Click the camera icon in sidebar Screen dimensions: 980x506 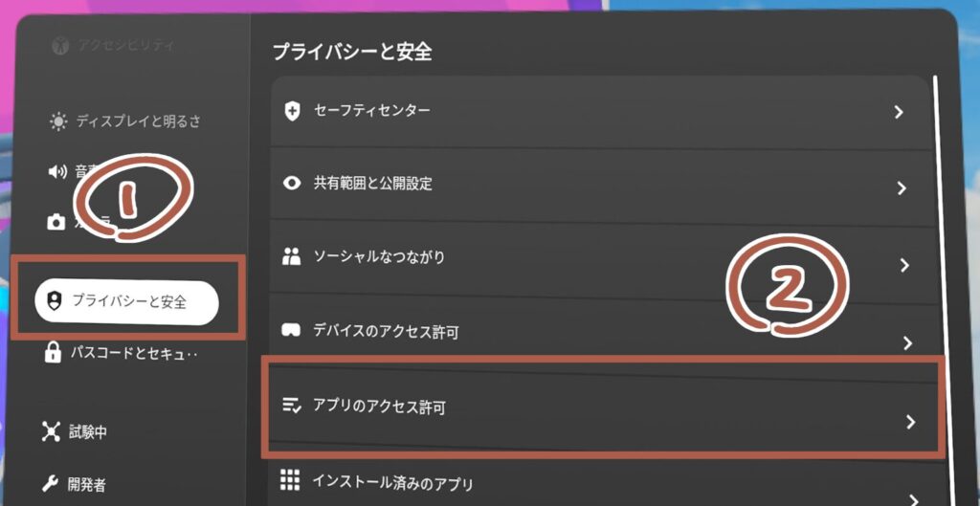click(56, 222)
